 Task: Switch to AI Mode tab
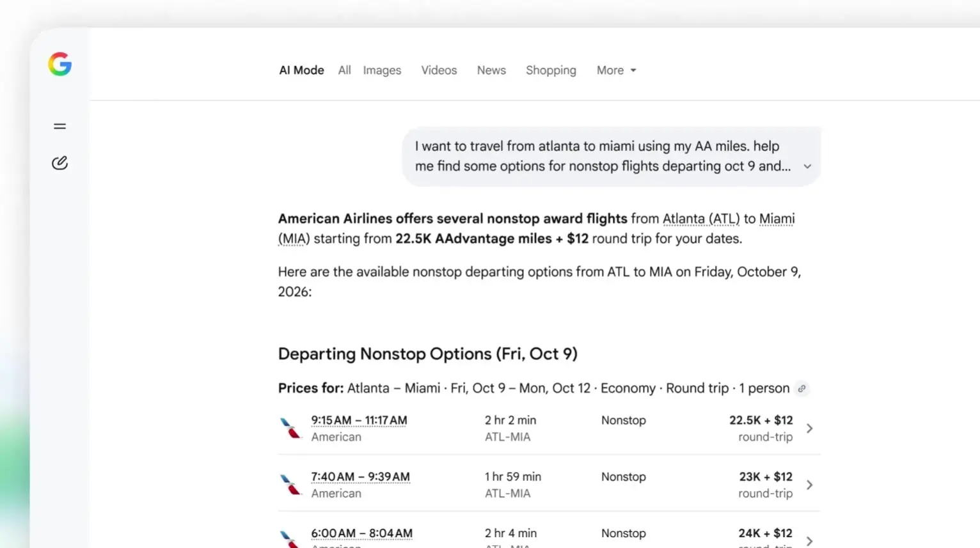pyautogui.click(x=301, y=70)
